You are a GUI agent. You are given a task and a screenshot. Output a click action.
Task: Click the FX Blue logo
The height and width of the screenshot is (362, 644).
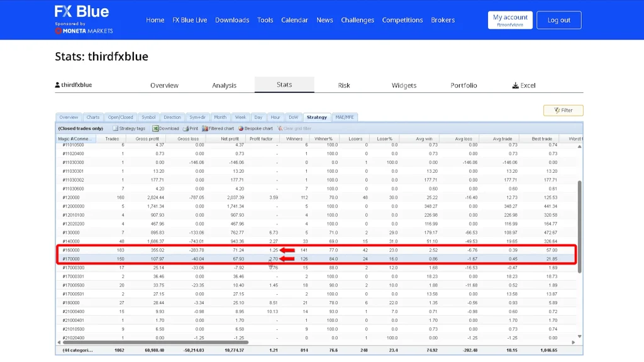coord(82,12)
